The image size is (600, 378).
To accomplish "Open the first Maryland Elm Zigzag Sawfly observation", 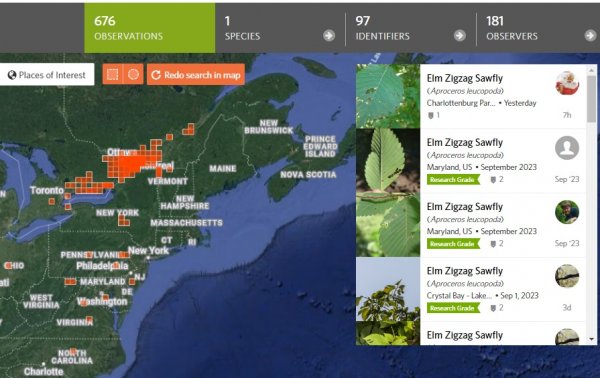I will (465, 142).
